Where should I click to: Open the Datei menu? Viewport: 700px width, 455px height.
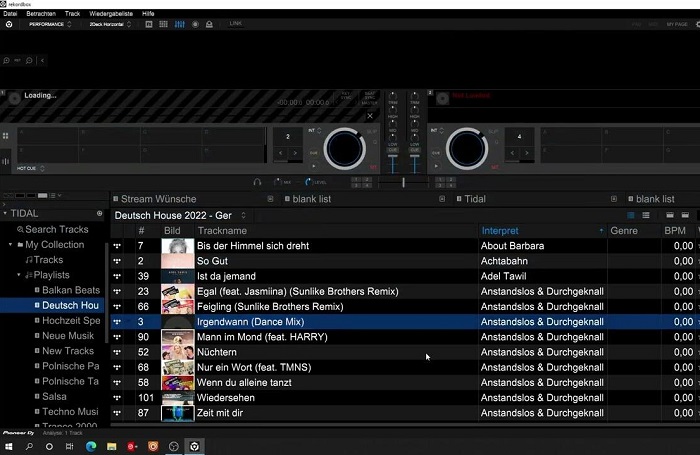(x=10, y=13)
